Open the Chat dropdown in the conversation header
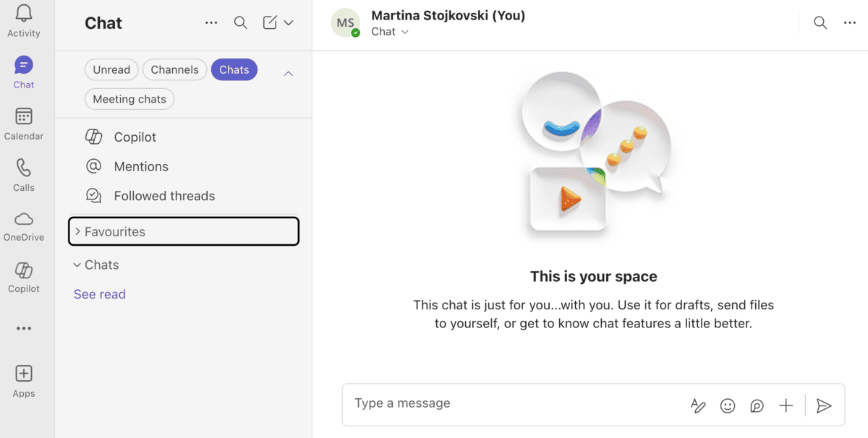868x438 pixels. 390,31
